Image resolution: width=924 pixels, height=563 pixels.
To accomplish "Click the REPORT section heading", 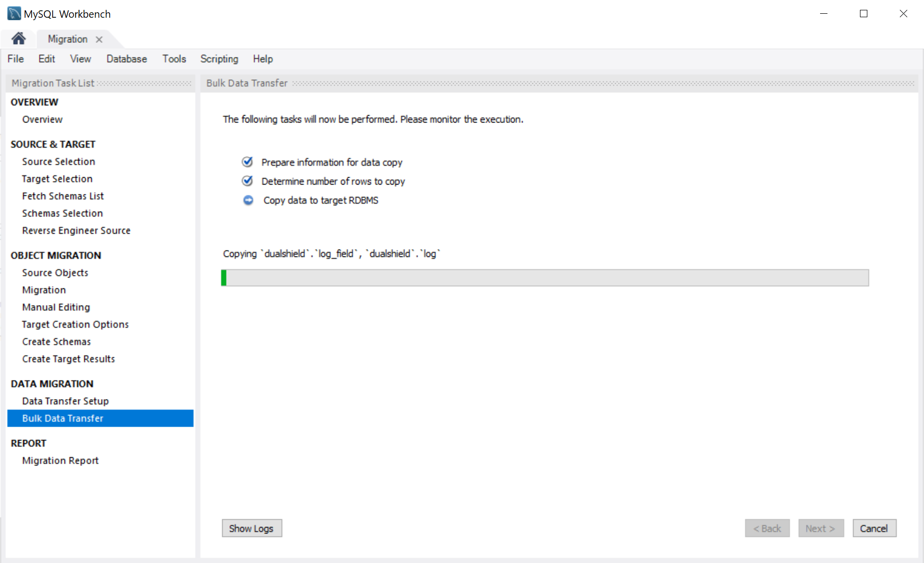I will tap(29, 443).
